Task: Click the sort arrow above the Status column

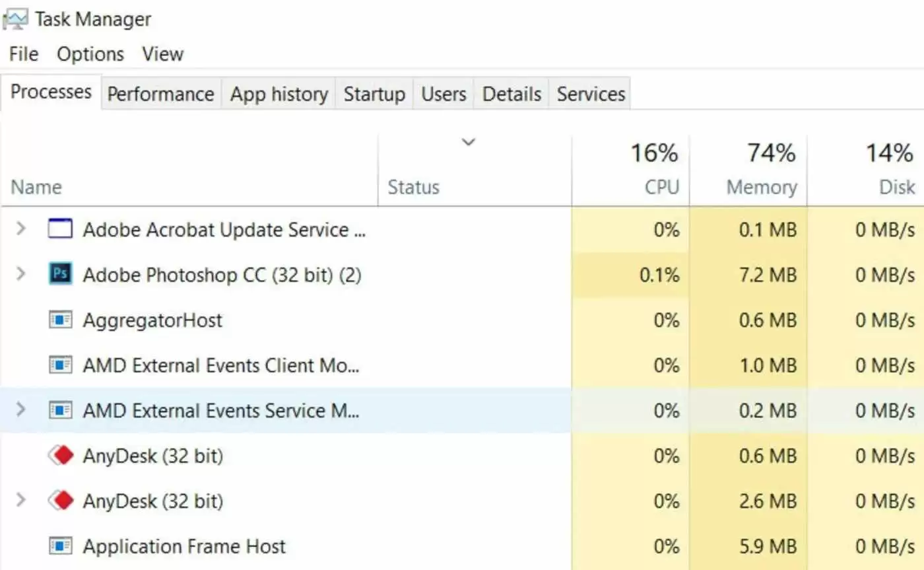Action: pyautogui.click(x=469, y=142)
